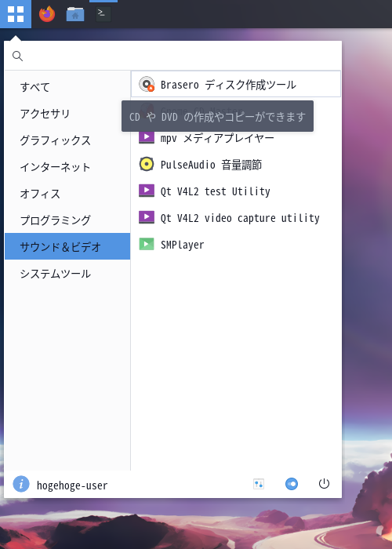Click the mpv メディアプレイヤー play icon
The image size is (392, 549).
[147, 137]
